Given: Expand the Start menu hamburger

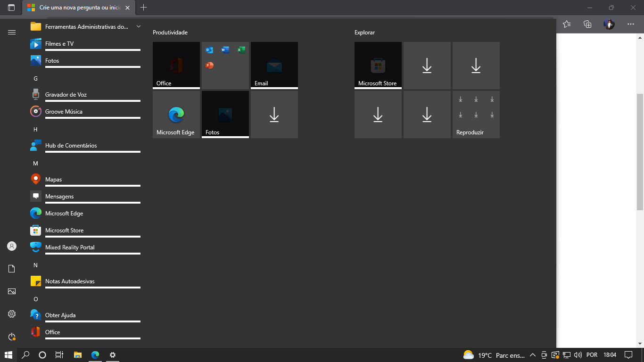Looking at the screenshot, I should coord(12,32).
